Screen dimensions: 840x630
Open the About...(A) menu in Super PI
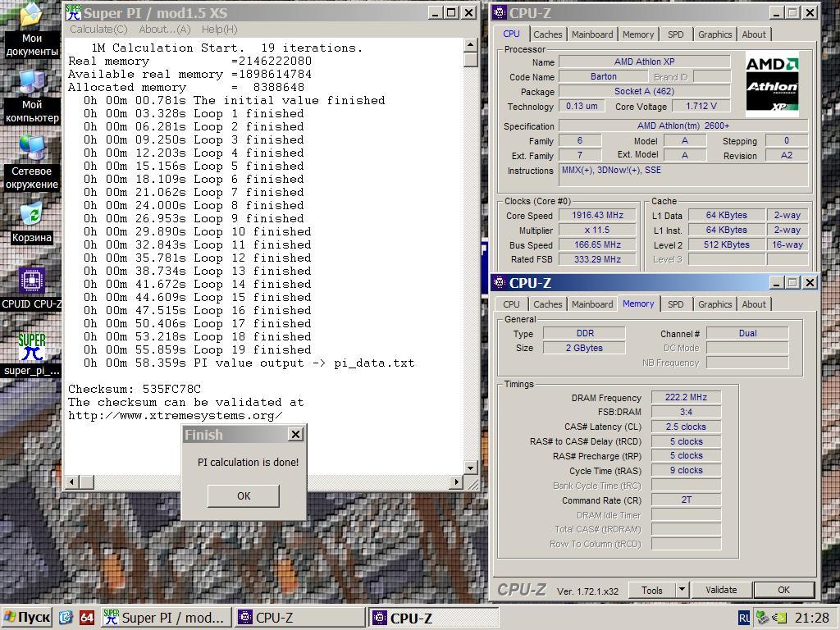(x=164, y=30)
